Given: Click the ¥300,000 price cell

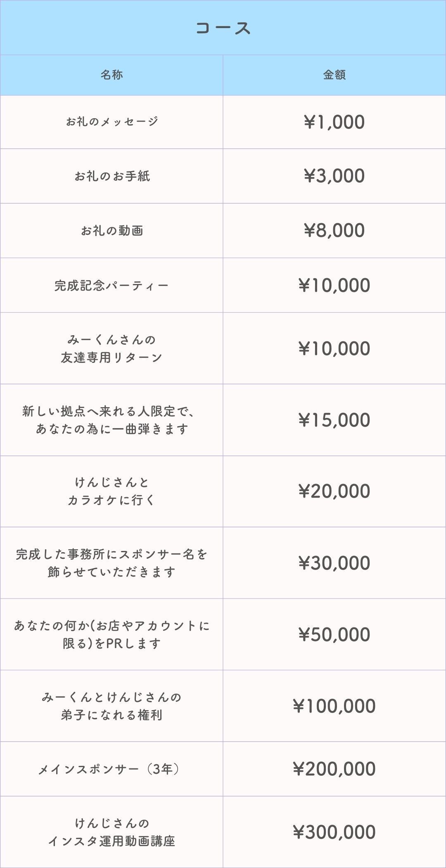Looking at the screenshot, I should (x=334, y=832).
